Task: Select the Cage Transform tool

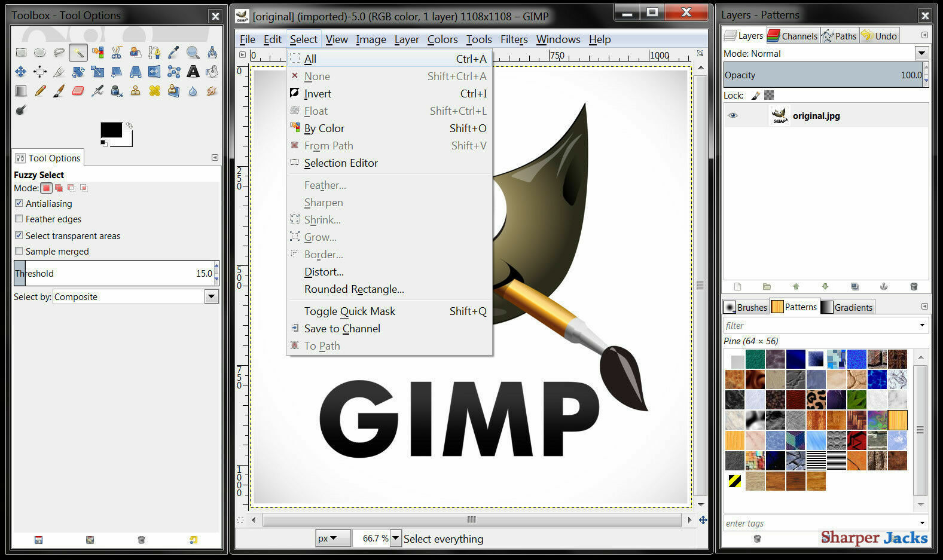Action: (173, 72)
